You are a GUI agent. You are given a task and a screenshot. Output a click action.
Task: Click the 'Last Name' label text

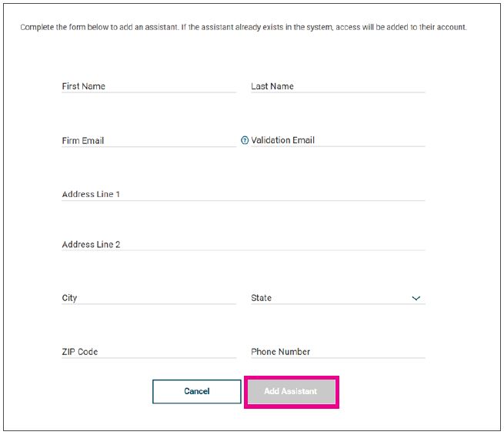(x=272, y=86)
